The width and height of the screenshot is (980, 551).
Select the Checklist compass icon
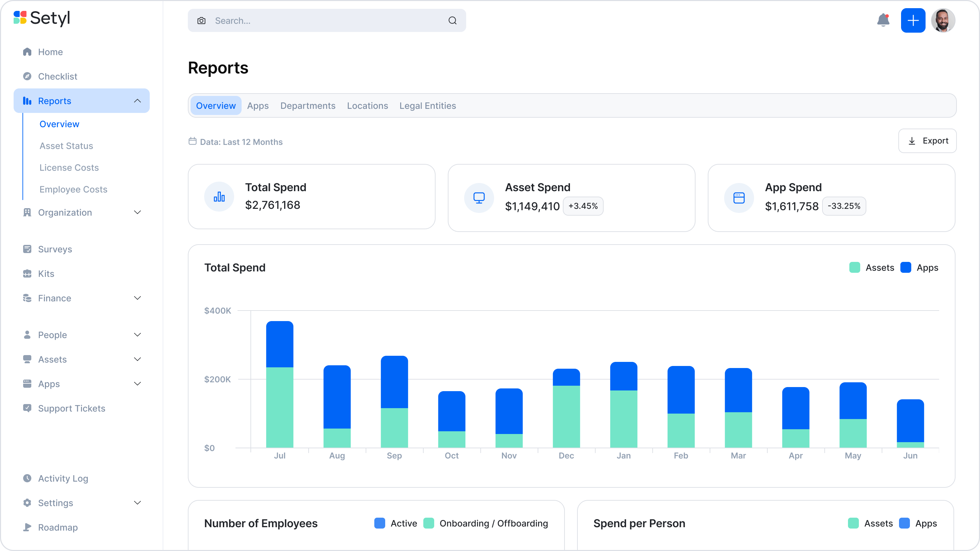(x=27, y=76)
